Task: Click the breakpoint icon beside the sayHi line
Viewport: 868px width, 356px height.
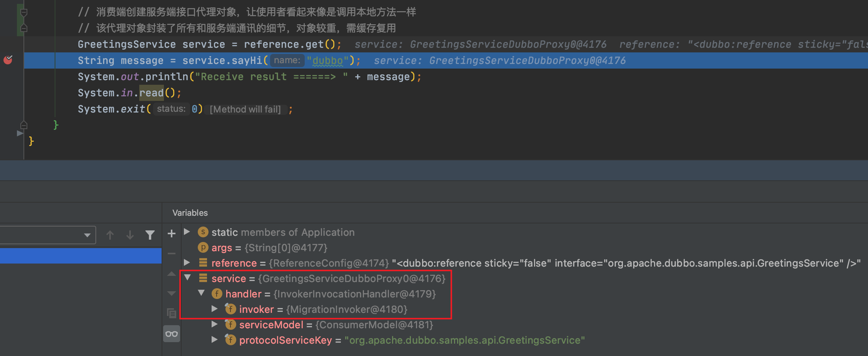Action: 8,60
